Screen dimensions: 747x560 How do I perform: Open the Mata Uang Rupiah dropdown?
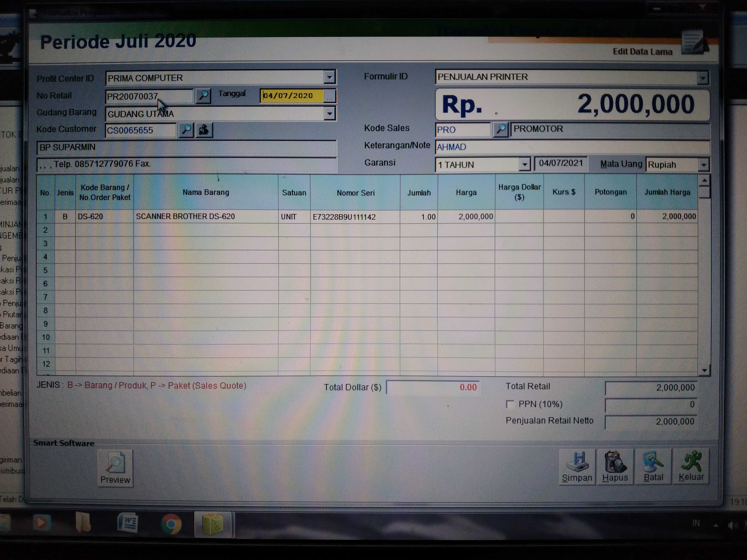703,165
